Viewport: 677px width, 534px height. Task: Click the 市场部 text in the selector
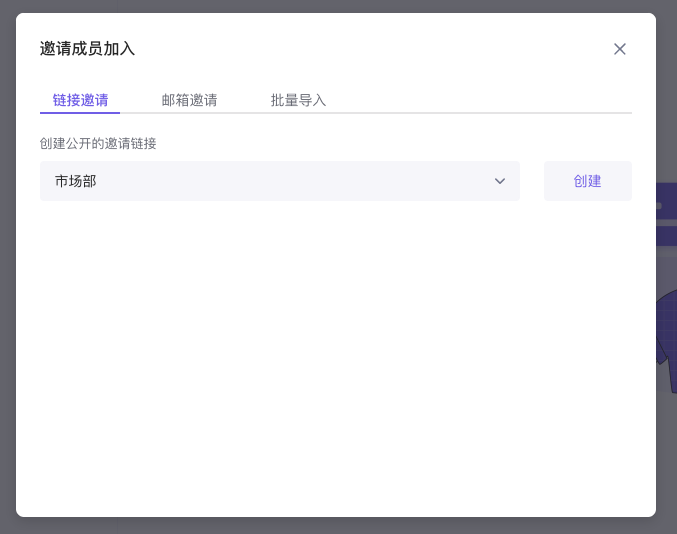pos(76,181)
